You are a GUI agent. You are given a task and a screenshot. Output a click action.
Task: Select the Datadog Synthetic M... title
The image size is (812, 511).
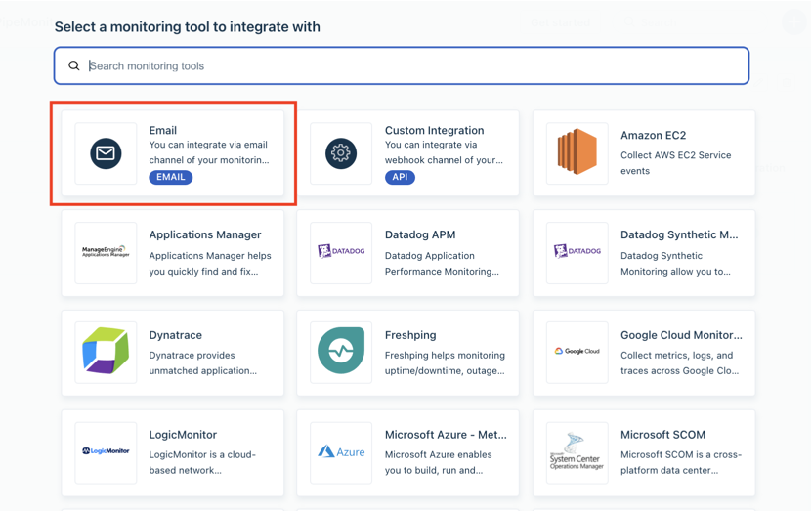(x=679, y=235)
